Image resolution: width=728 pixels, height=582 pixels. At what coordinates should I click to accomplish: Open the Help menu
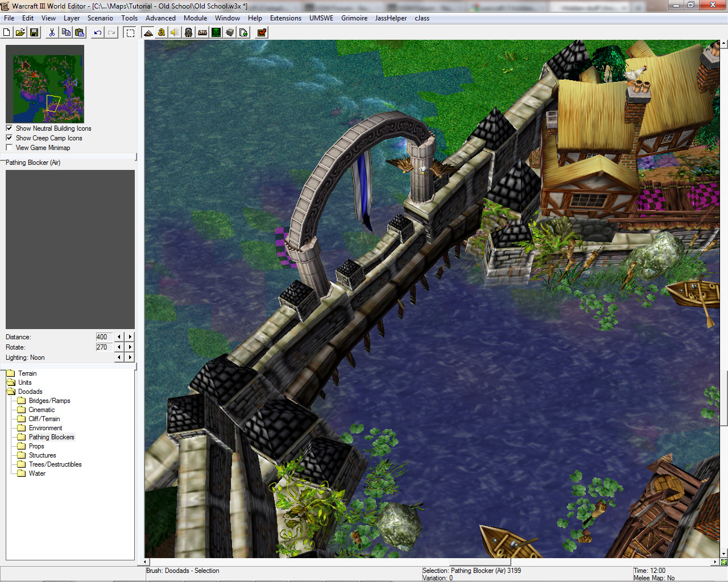[x=255, y=18]
